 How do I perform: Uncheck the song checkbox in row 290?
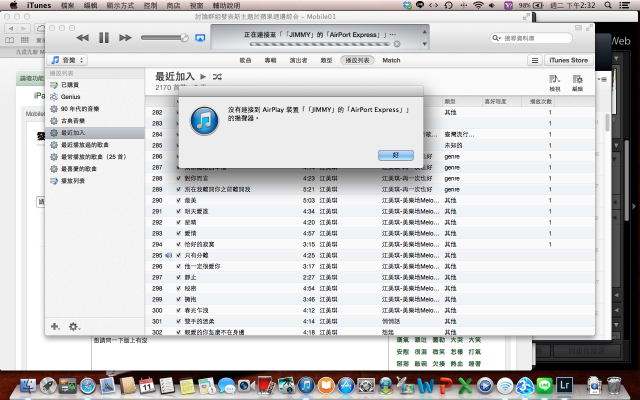(x=178, y=200)
